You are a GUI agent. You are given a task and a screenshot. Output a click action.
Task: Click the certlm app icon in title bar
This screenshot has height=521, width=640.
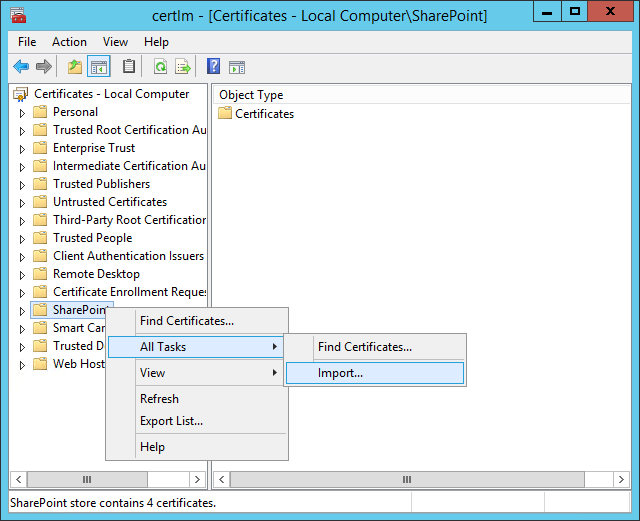[x=18, y=15]
